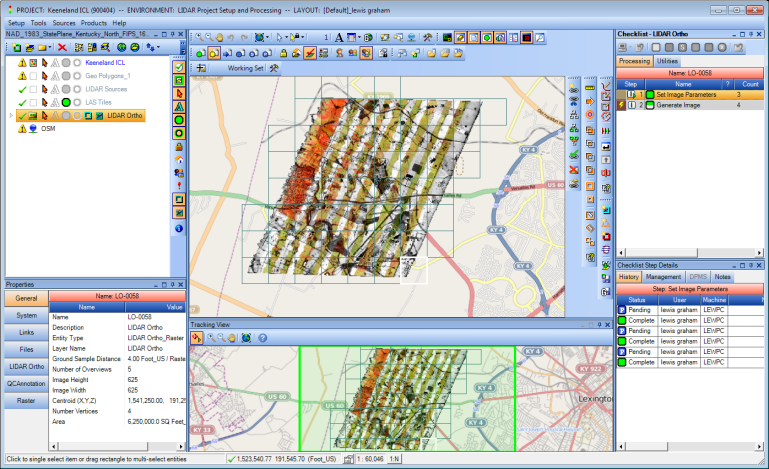This screenshot has height=469, width=769.
Task: Open the Products menu
Action: (x=94, y=22)
